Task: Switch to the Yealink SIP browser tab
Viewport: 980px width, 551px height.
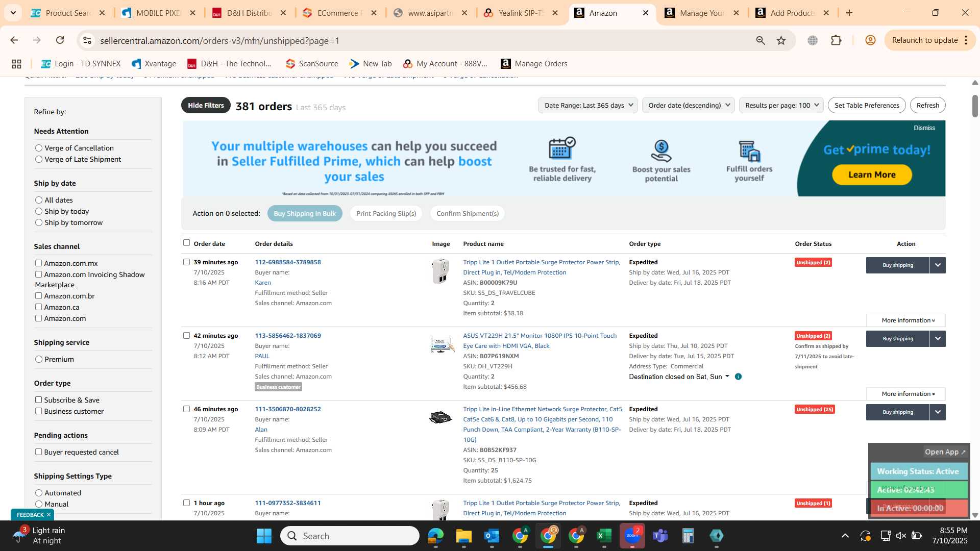Action: [x=521, y=13]
